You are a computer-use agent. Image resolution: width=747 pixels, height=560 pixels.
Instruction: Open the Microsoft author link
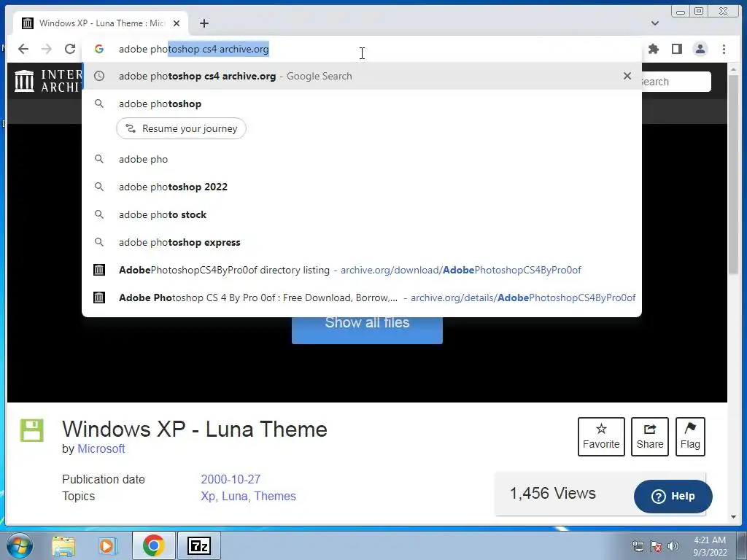(101, 448)
